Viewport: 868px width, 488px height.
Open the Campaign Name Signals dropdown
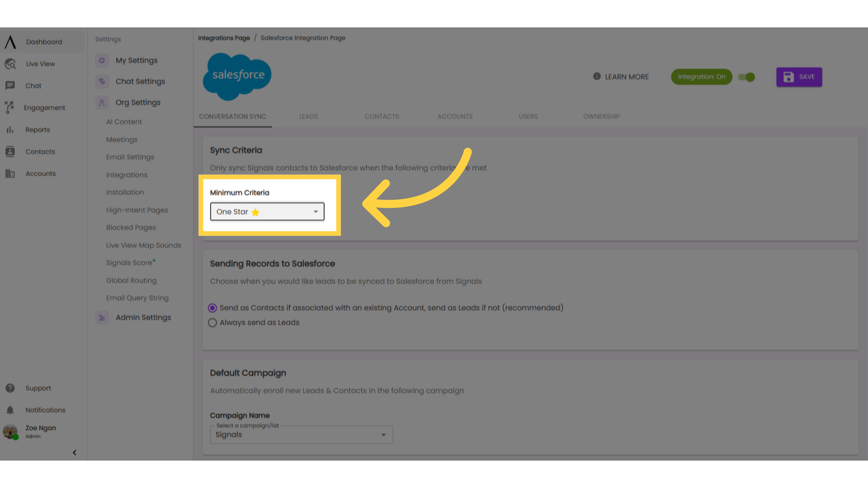302,435
